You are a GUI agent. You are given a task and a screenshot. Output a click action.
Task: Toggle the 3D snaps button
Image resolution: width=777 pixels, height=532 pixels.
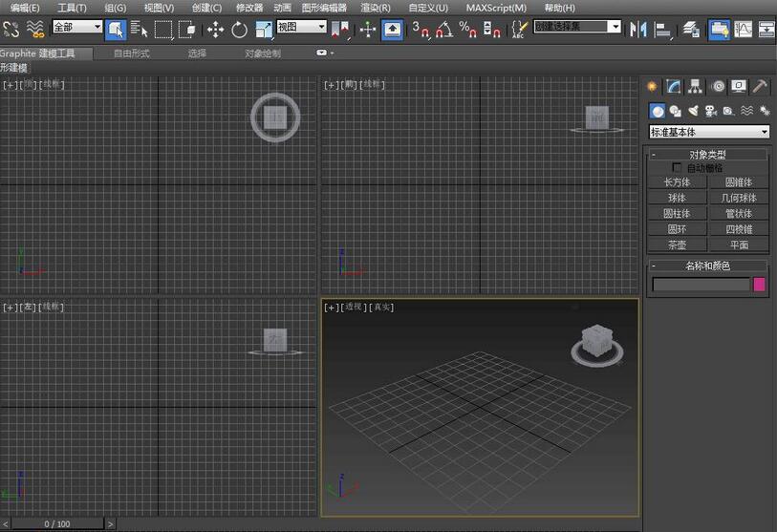[x=421, y=30]
